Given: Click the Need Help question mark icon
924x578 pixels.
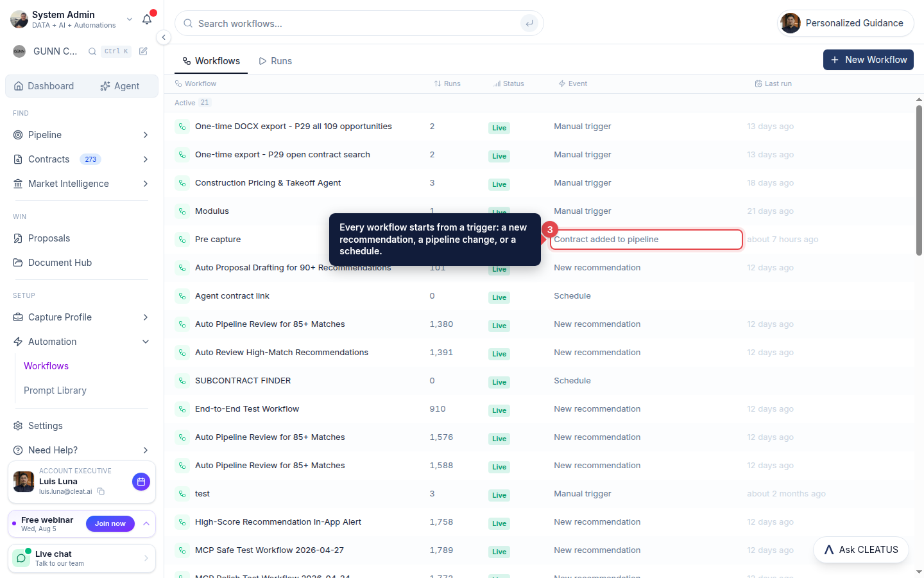Looking at the screenshot, I should tap(18, 450).
